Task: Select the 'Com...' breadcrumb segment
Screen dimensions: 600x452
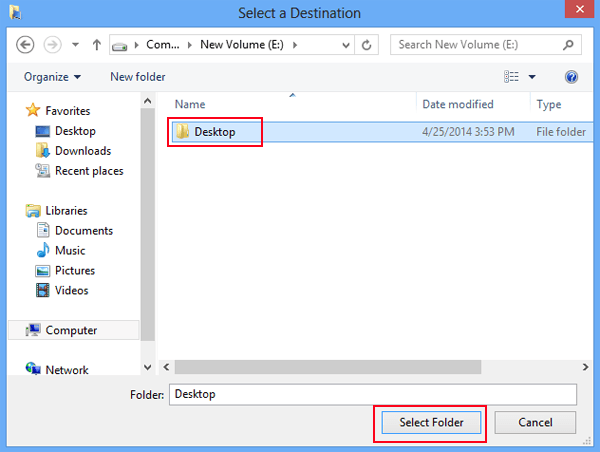Action: tap(163, 45)
